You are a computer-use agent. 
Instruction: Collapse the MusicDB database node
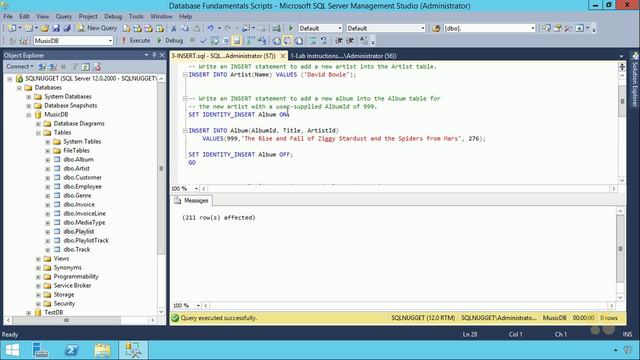coord(29,115)
